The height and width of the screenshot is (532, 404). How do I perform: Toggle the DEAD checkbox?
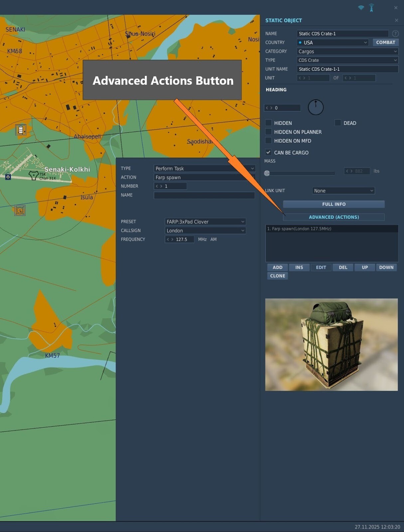point(337,123)
